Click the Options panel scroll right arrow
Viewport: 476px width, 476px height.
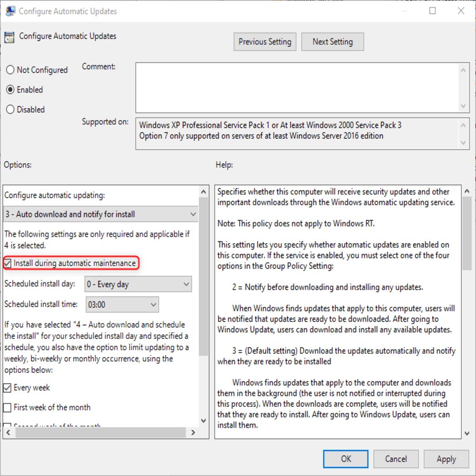193,432
